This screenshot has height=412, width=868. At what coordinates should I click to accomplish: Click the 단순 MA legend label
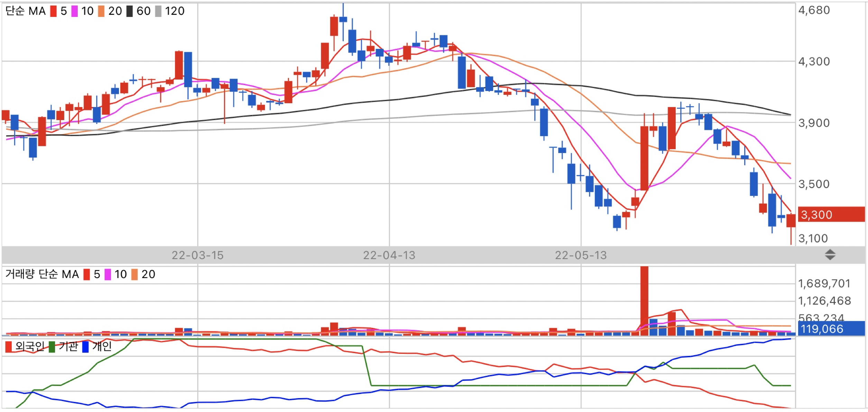(26, 11)
